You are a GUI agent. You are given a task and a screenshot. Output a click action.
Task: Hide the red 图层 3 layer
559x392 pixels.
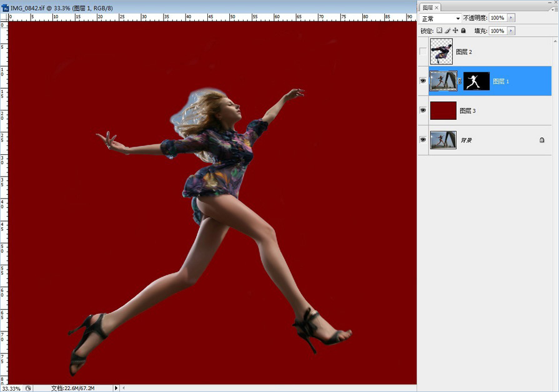423,110
